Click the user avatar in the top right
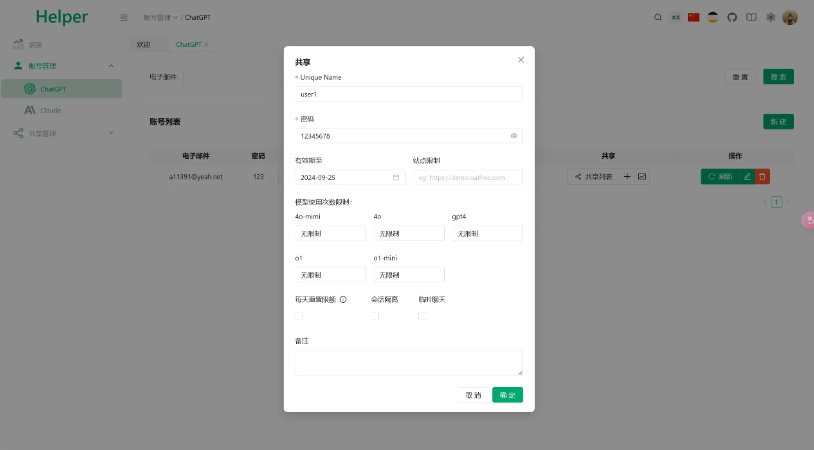This screenshot has height=450, width=814. tap(790, 17)
